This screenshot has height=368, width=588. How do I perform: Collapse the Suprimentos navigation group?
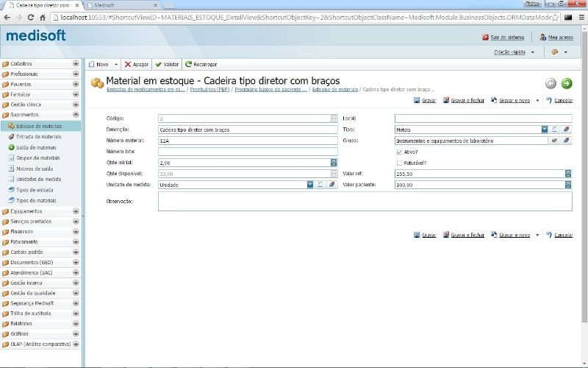(76, 114)
